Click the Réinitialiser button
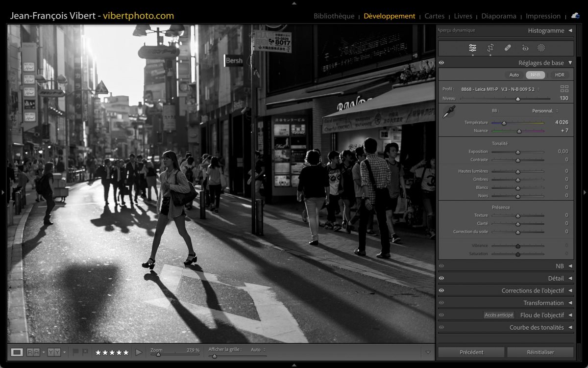Viewport: 588px width, 368px height. click(540, 352)
